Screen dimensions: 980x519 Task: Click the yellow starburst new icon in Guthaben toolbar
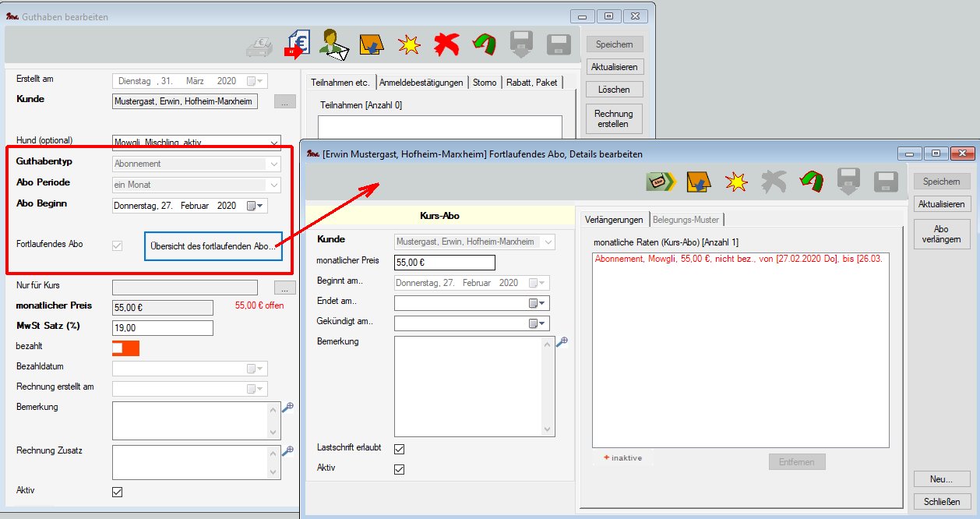pos(409,44)
